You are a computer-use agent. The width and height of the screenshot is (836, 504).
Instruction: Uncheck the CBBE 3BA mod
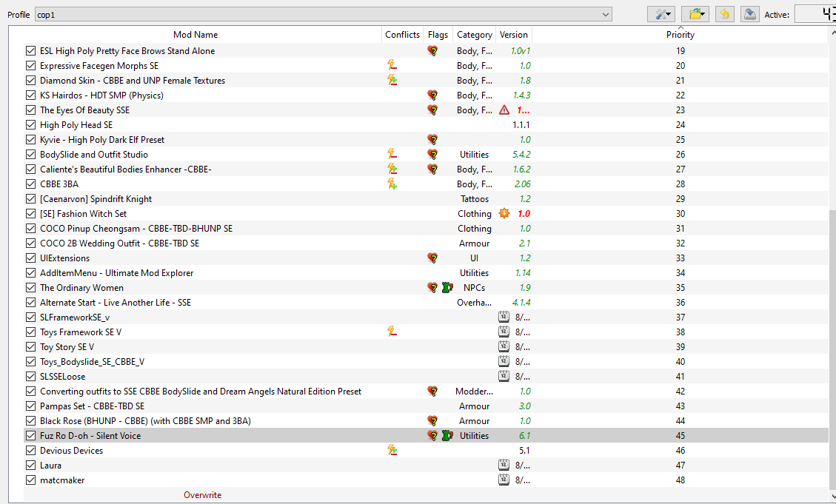pyautogui.click(x=31, y=184)
